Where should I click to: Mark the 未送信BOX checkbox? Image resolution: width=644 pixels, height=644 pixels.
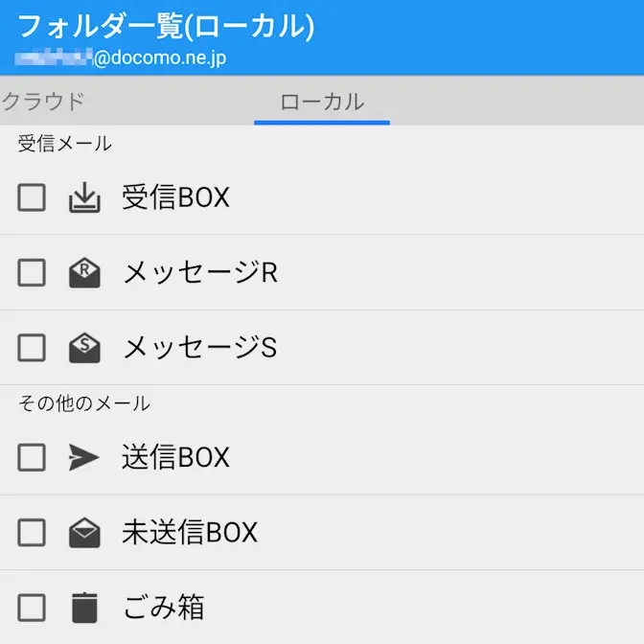[x=32, y=532]
